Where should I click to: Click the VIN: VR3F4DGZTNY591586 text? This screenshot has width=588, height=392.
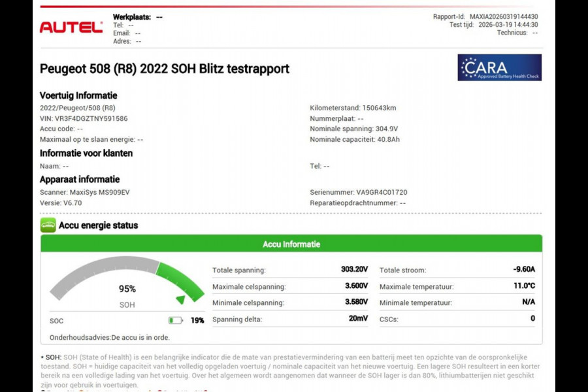(84, 118)
